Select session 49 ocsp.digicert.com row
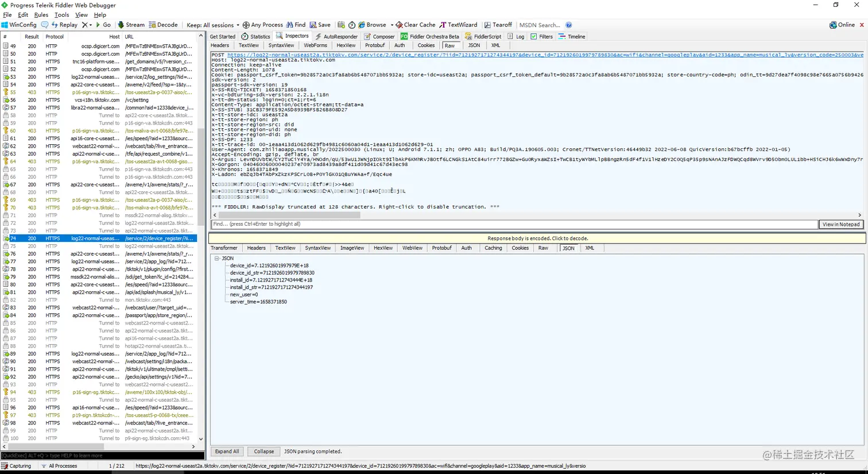868x474 pixels. click(x=98, y=47)
